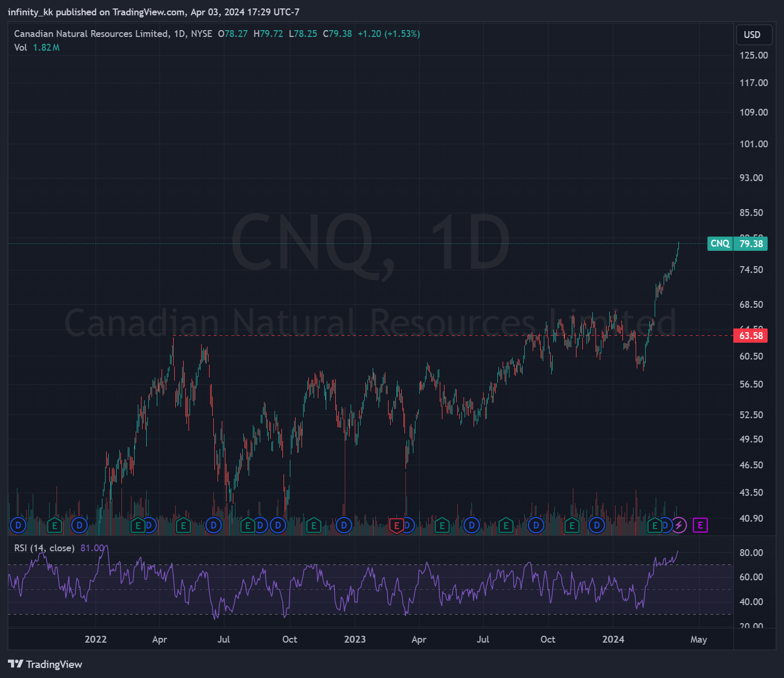Click the 68.50 price scale label

[751, 305]
